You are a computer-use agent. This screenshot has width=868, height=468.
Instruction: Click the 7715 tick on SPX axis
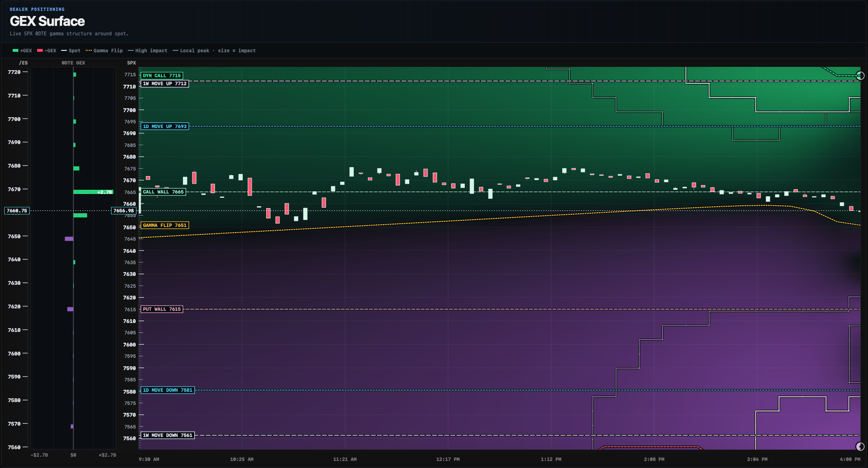pos(130,74)
